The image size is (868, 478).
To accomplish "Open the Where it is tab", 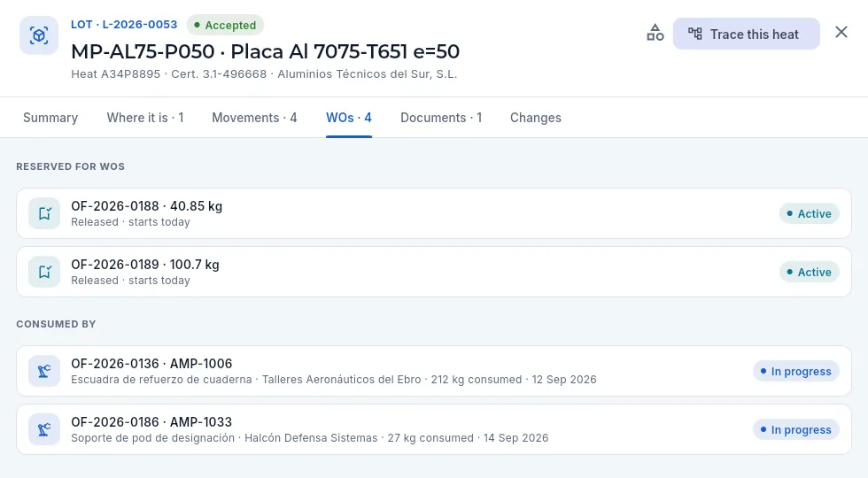I will (145, 118).
